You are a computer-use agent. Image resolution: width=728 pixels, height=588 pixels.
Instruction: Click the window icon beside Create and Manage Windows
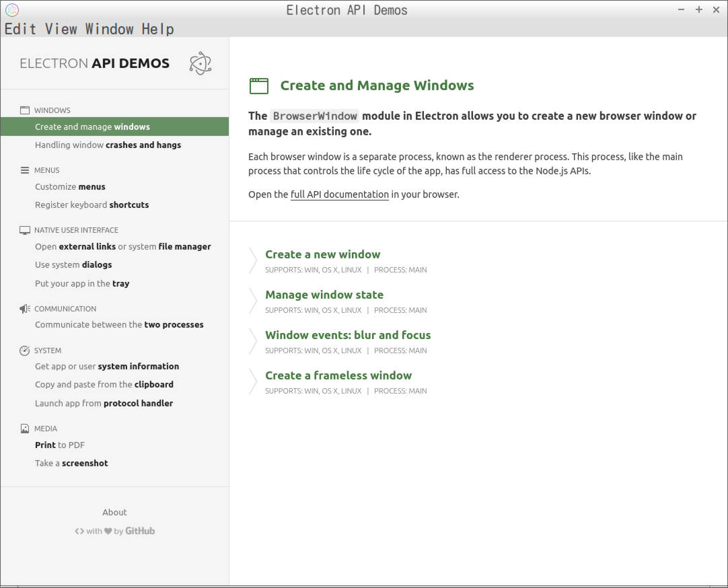[259, 86]
